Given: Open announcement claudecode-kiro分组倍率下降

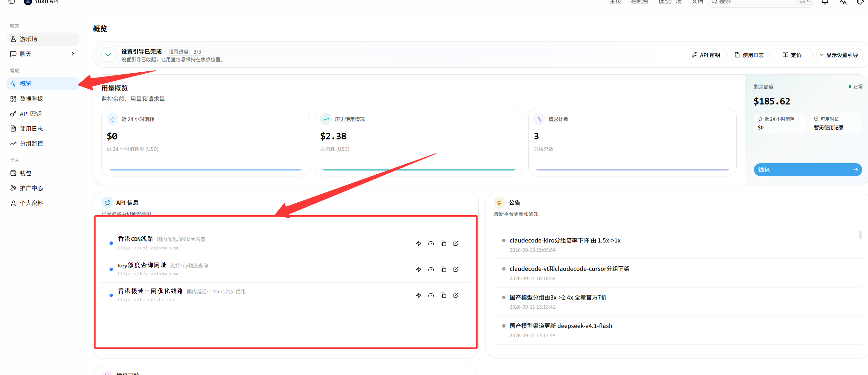Looking at the screenshot, I should [565, 240].
